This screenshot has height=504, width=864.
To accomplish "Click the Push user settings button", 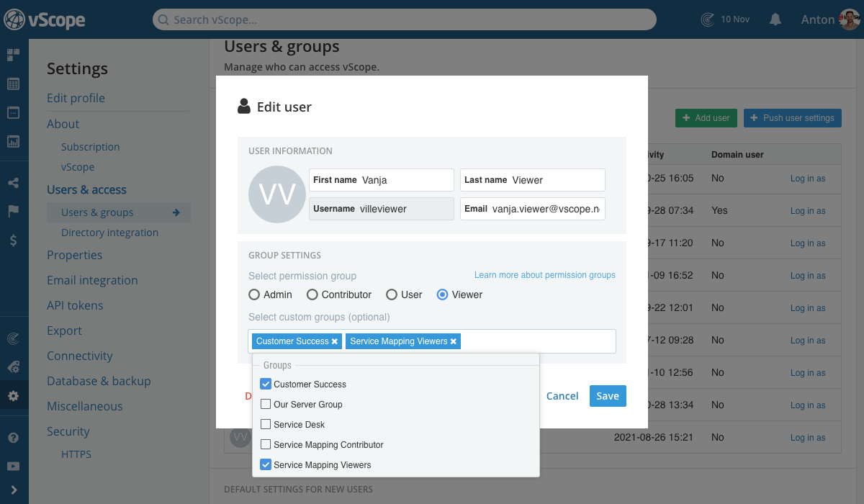I will pos(793,118).
